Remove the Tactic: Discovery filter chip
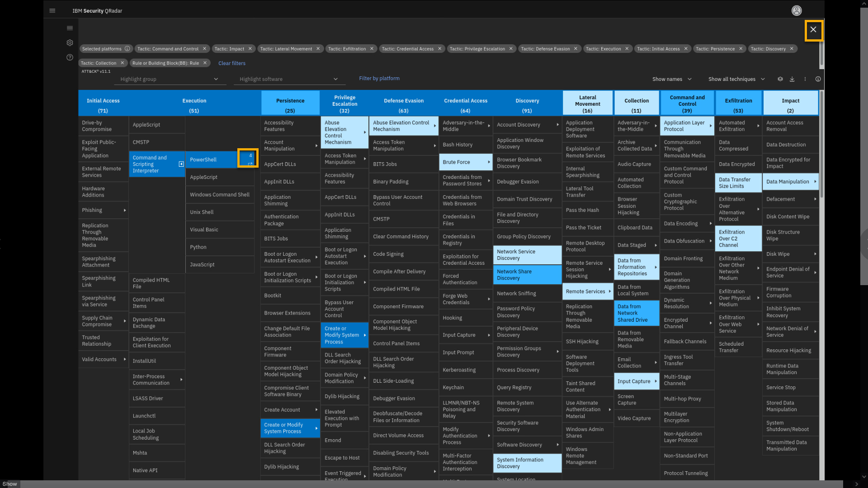This screenshot has width=868, height=488. pyautogui.click(x=792, y=49)
